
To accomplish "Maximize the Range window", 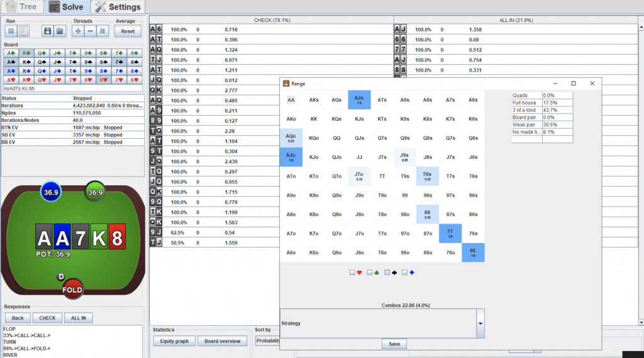I will tap(574, 84).
